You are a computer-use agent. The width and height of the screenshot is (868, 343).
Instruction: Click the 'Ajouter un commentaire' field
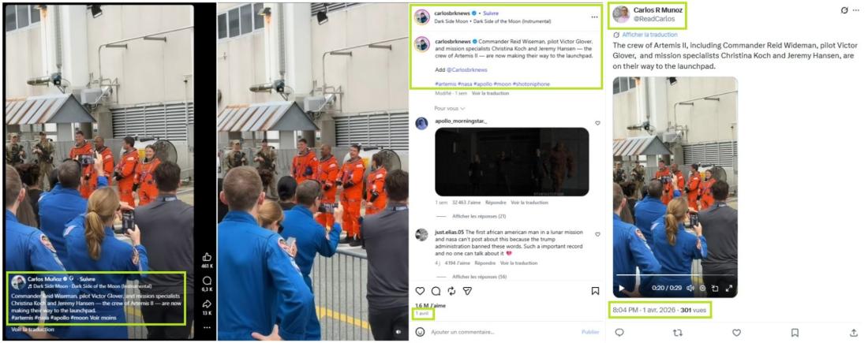point(462,332)
